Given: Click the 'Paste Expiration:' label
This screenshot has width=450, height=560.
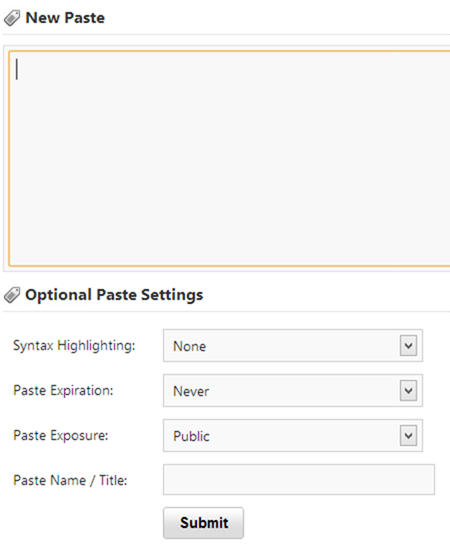Looking at the screenshot, I should click(63, 390).
